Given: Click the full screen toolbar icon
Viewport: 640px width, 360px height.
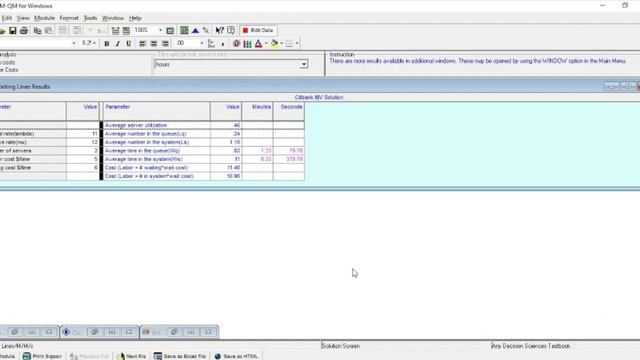Looking at the screenshot, I should 170,31.
